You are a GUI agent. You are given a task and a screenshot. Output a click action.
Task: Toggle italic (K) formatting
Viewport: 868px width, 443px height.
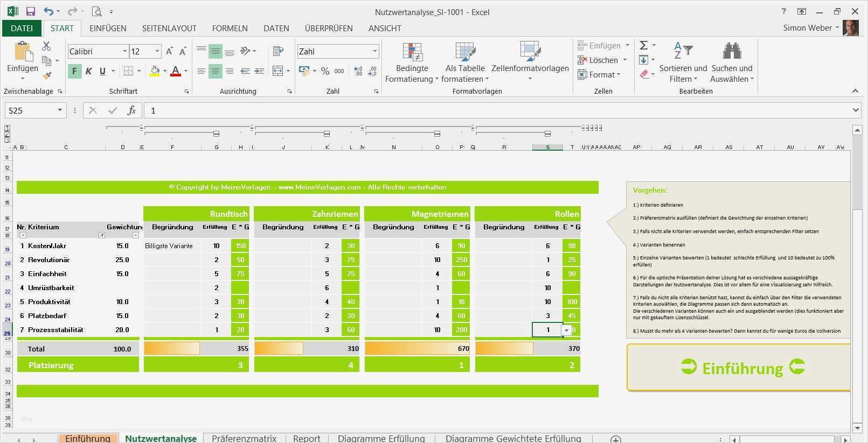[x=88, y=71]
